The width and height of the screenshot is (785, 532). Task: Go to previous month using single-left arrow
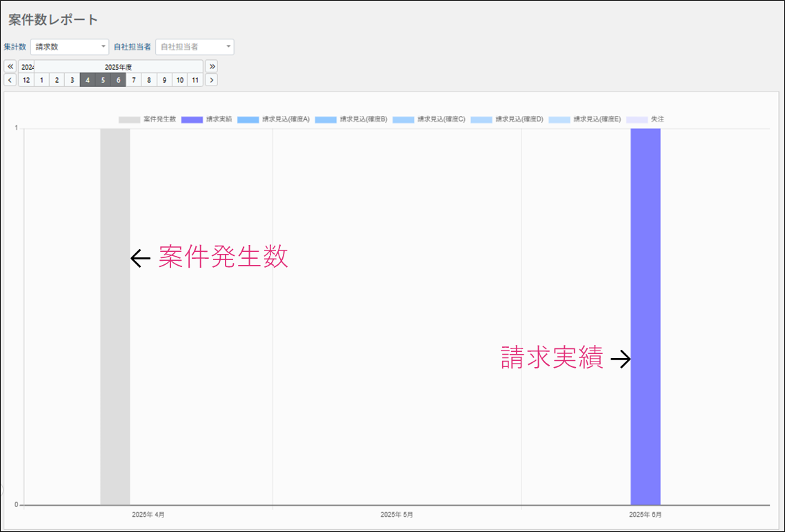[x=10, y=80]
